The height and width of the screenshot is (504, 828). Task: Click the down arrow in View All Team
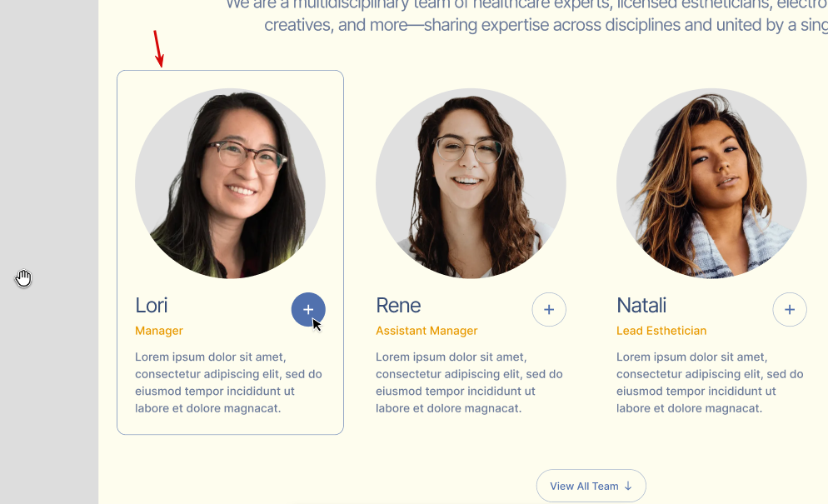tap(628, 486)
